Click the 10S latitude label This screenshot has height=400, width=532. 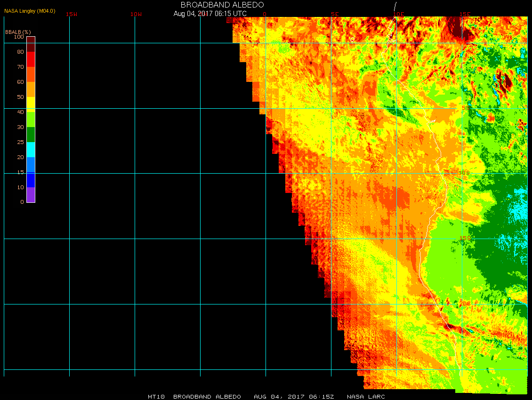464,173
